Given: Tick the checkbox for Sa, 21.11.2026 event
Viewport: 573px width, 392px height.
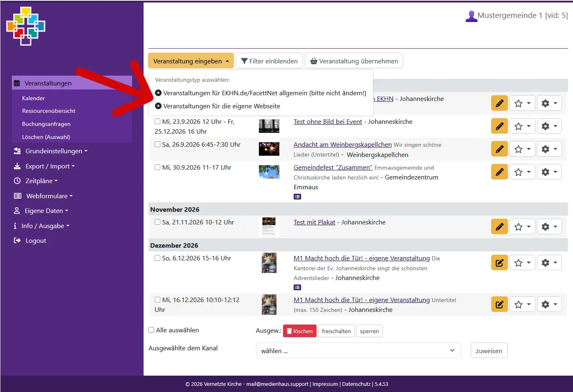Looking at the screenshot, I should [157, 222].
